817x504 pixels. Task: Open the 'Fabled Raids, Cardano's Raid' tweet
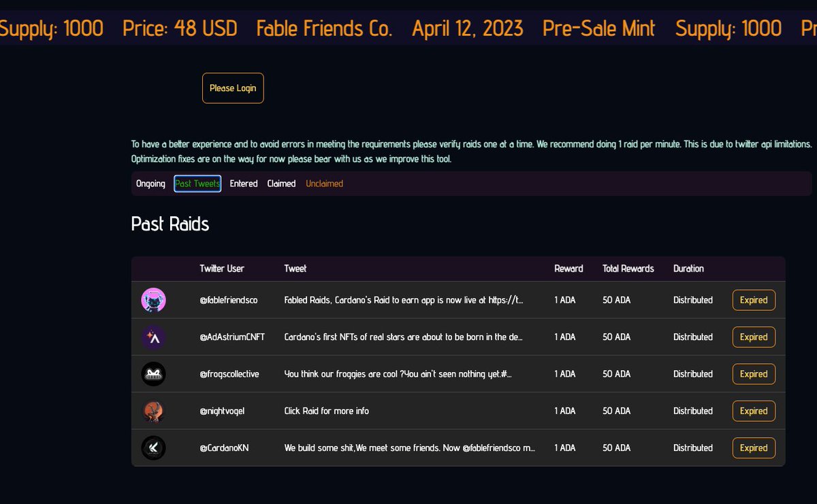[x=404, y=300]
